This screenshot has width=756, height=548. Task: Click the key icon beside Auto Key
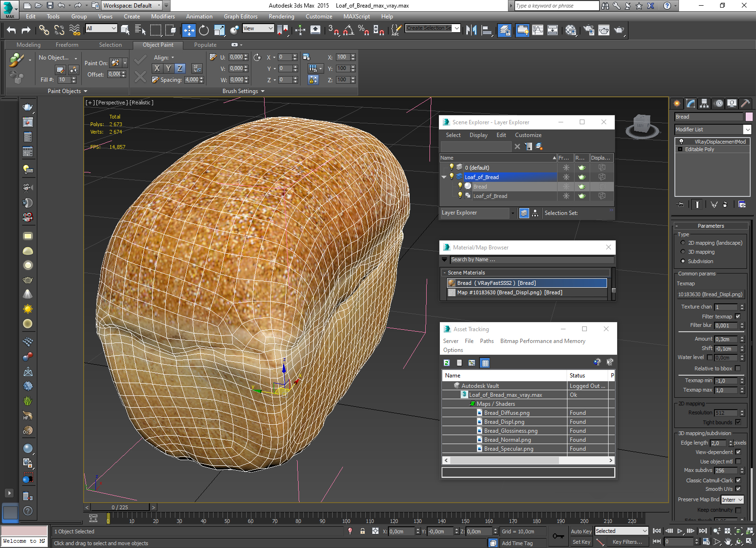(x=558, y=536)
